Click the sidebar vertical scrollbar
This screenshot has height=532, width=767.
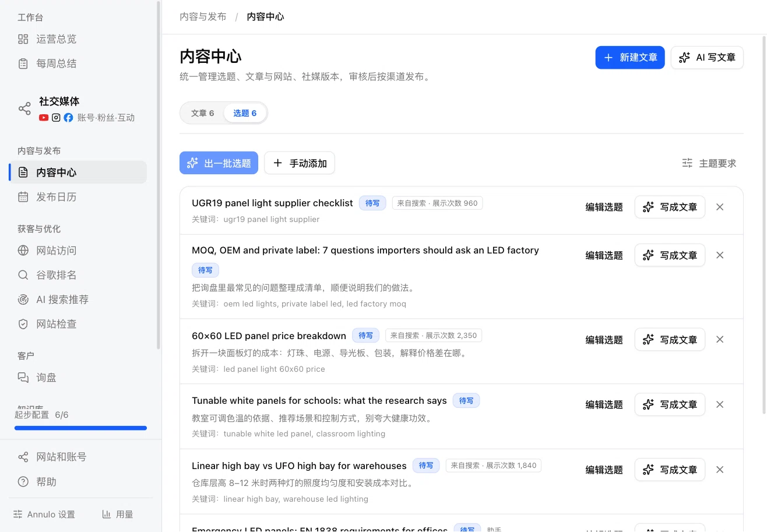click(x=158, y=175)
